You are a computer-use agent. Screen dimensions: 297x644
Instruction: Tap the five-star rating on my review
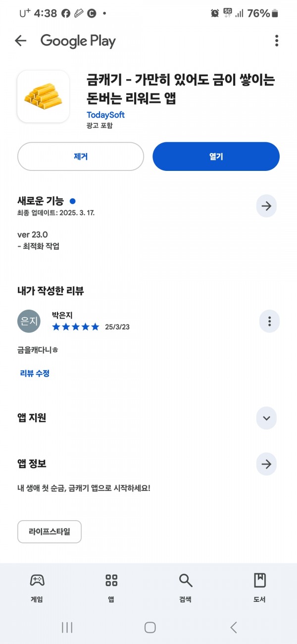[x=76, y=327]
